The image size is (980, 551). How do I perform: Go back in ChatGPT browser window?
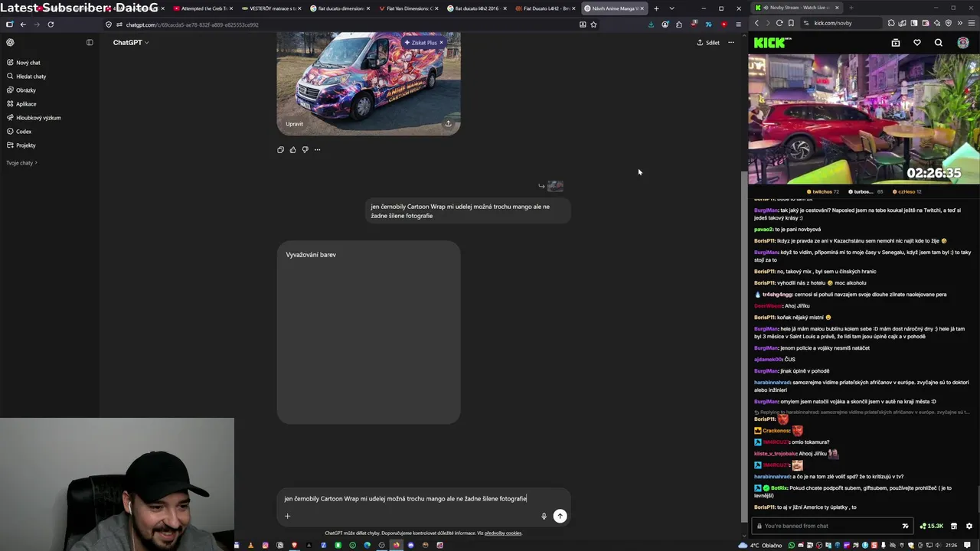(23, 24)
